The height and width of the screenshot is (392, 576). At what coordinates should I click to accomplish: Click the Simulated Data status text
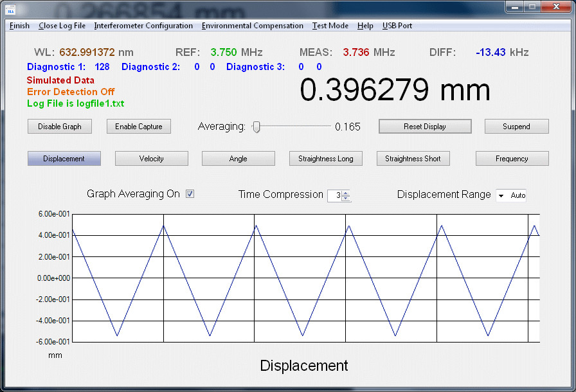pyautogui.click(x=60, y=80)
